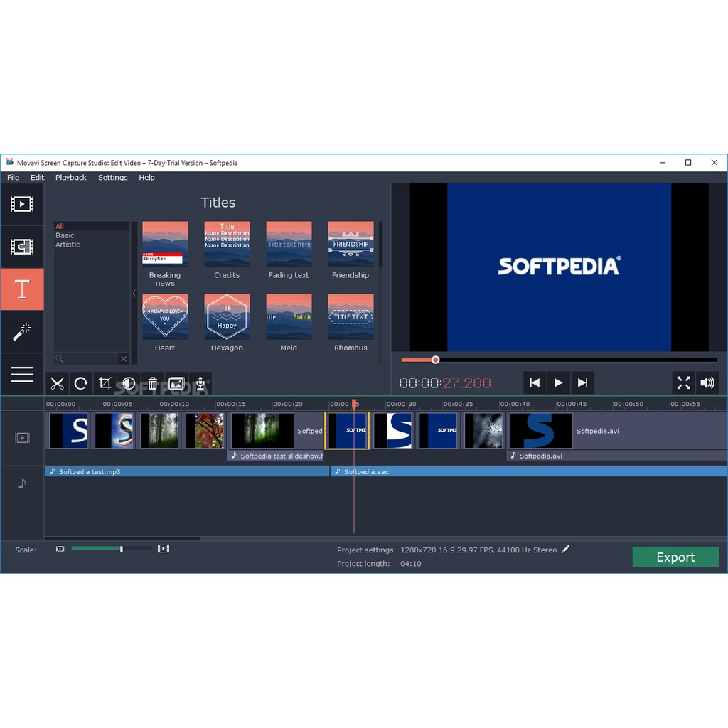Choose the Heart title thumbnail
The height and width of the screenshot is (728, 728).
coord(165,316)
